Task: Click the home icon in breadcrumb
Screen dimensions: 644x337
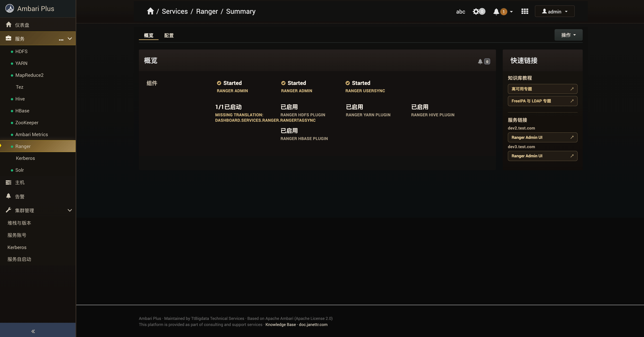Action: tap(150, 11)
